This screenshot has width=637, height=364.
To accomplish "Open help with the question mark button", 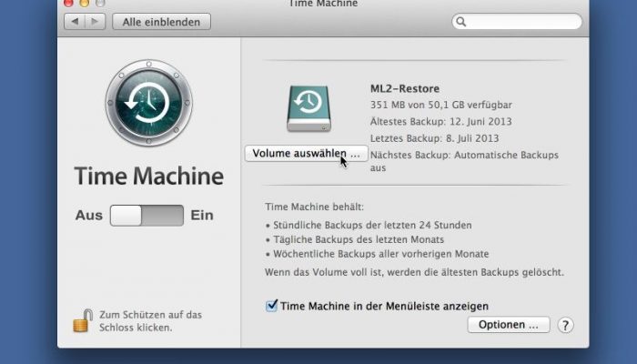I will [x=565, y=325].
